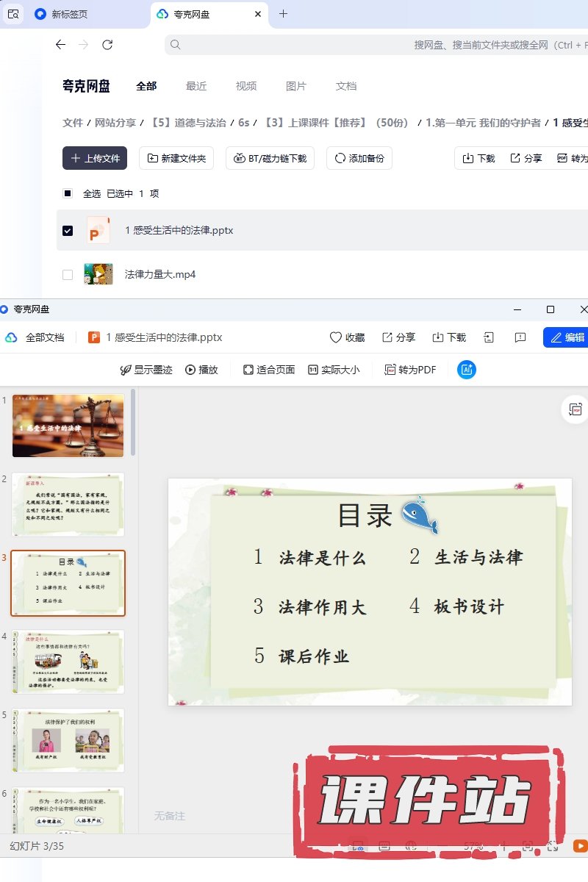This screenshot has width=588, height=882.
Task: Click the 适合页面 fit page icon
Action: click(248, 370)
